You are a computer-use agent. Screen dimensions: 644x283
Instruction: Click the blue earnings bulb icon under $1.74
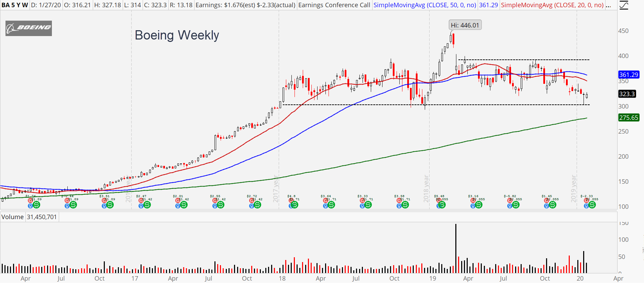(x=30, y=206)
